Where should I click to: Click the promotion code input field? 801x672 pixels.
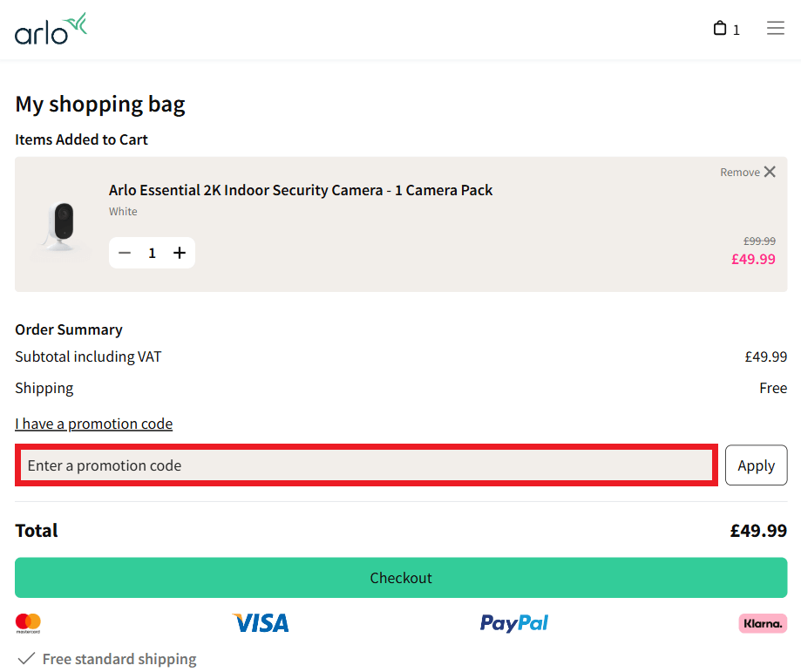[x=366, y=465]
